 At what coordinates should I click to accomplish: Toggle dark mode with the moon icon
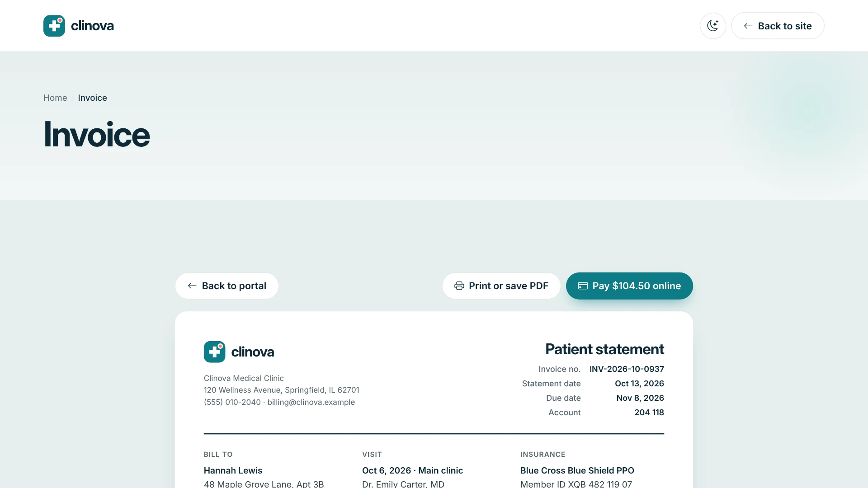point(713,26)
